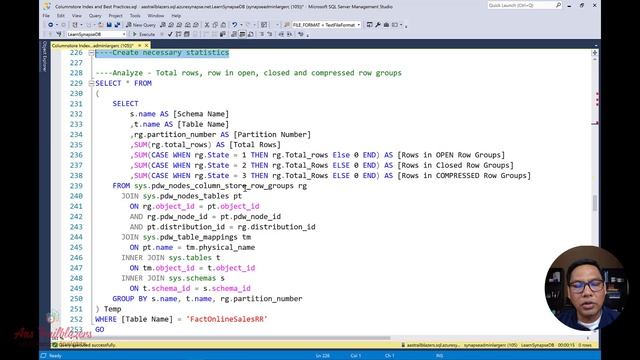The image size is (640, 360).
Task: Click 'Query executed successfully' status message
Action: pos(87,345)
